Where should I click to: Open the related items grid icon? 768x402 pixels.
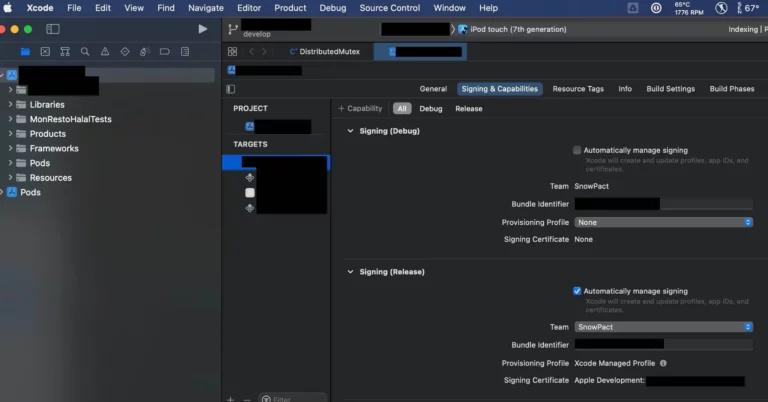click(x=232, y=51)
